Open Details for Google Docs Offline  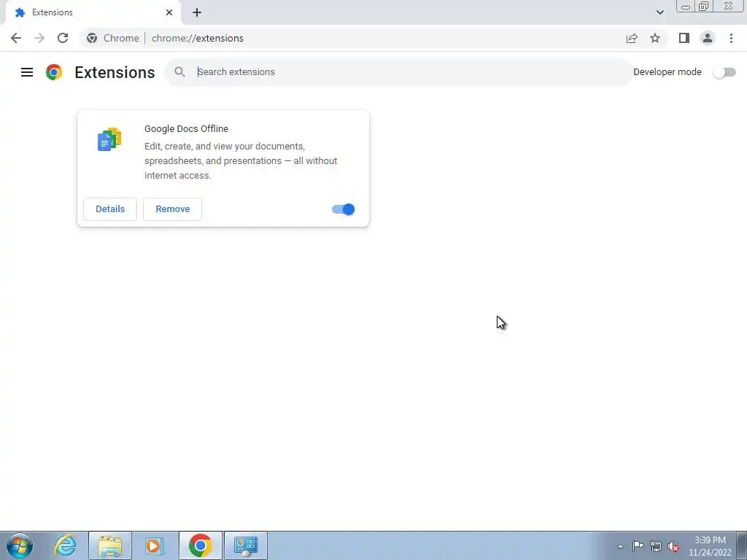point(110,209)
